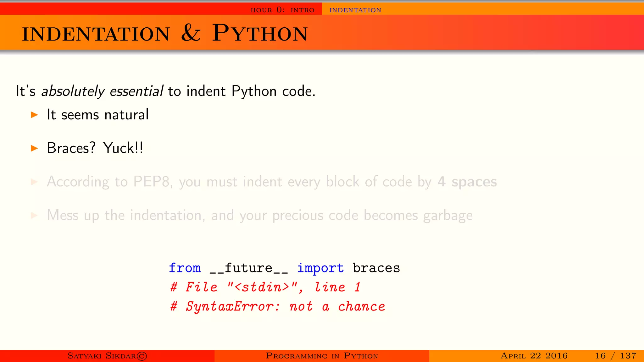Select the slide title 'Indentation & Python'

pyautogui.click(x=165, y=33)
